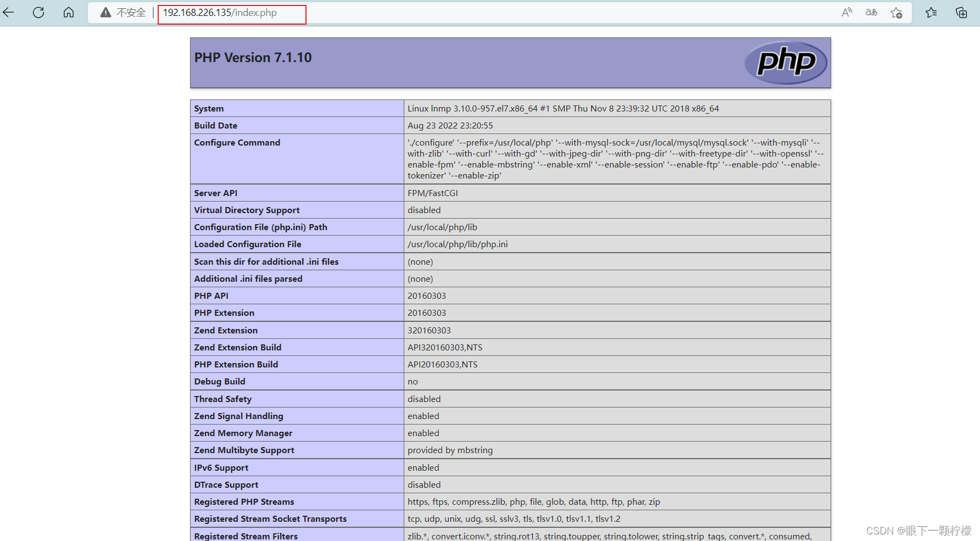Screen dimensions: 980x541
Task: Open read aloud icon in address bar
Action: (x=847, y=12)
